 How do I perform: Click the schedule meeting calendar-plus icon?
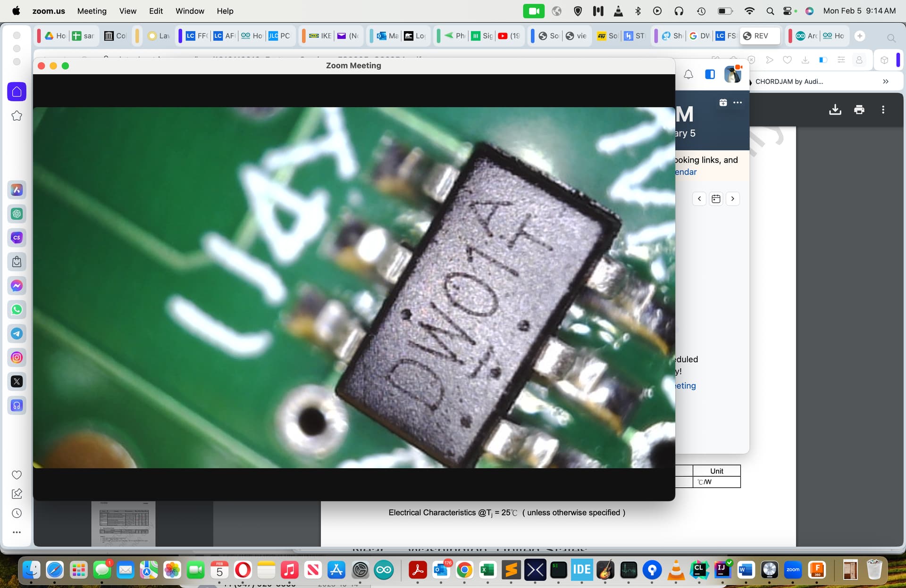(723, 102)
